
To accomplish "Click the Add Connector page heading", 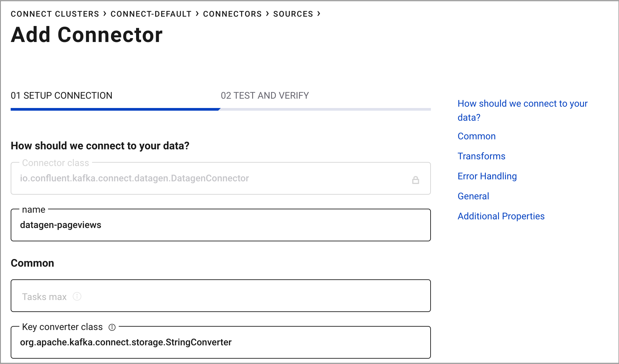I will [x=87, y=35].
